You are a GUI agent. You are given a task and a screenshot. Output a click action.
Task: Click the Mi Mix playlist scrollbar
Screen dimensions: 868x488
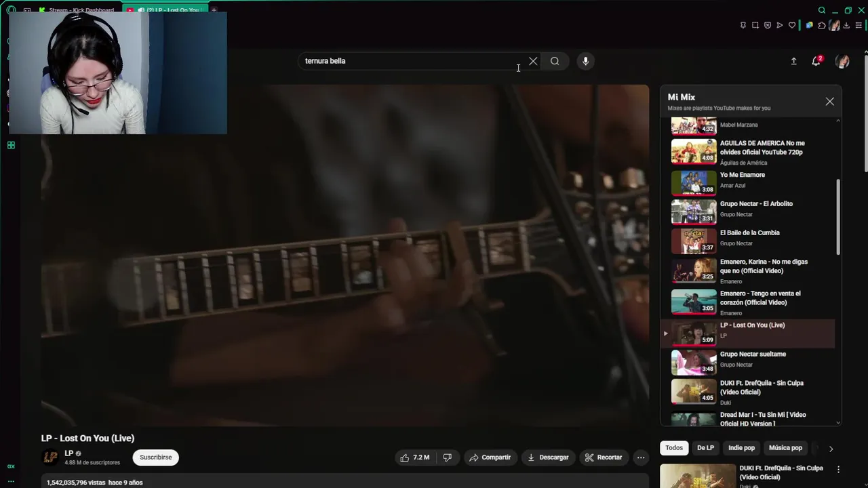click(x=838, y=217)
